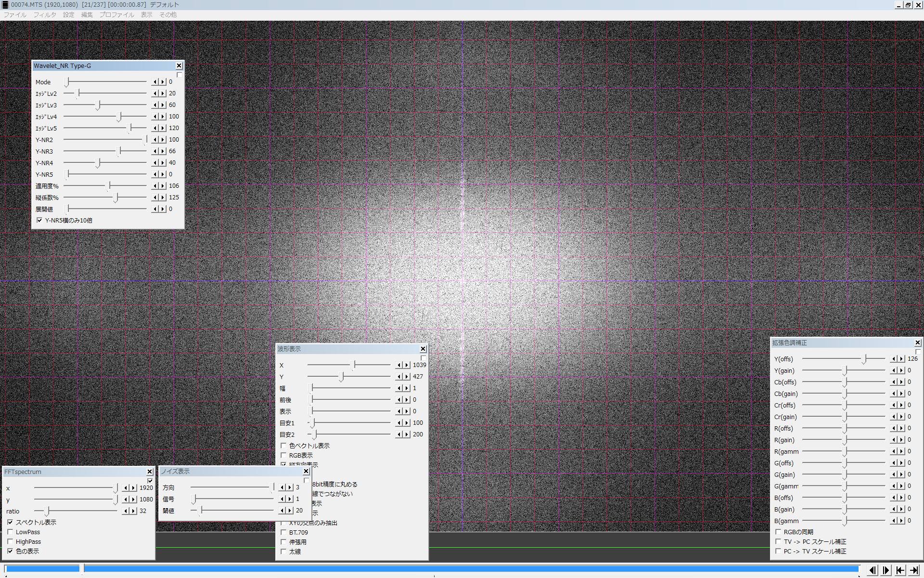Open the プロファイル menu
The width and height of the screenshot is (924, 578).
[116, 15]
